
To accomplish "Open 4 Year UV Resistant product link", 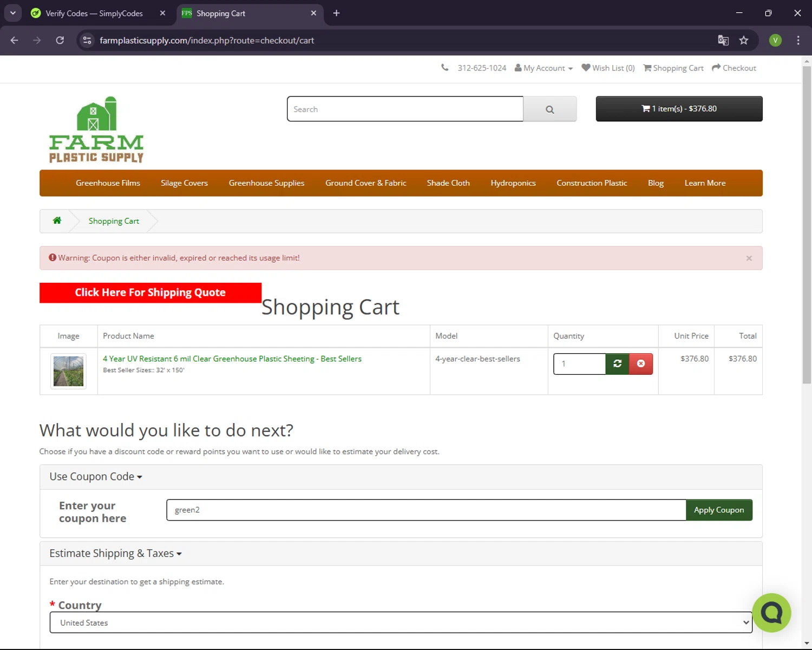I will click(232, 359).
